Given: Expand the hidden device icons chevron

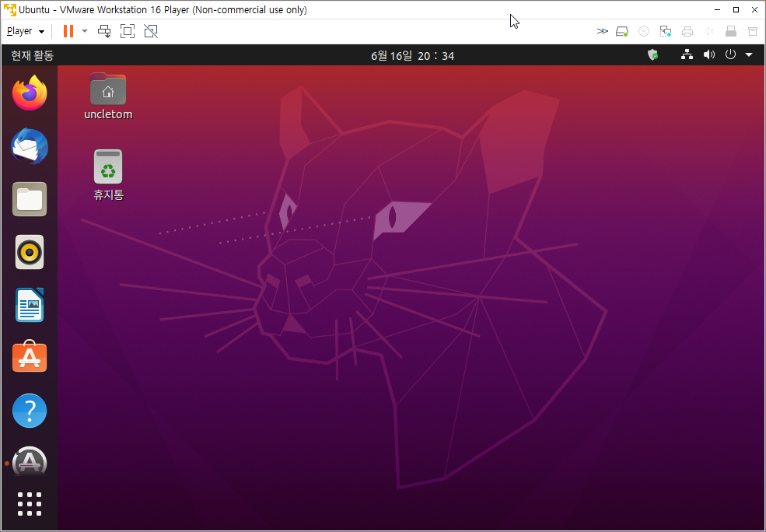Looking at the screenshot, I should tap(603, 31).
